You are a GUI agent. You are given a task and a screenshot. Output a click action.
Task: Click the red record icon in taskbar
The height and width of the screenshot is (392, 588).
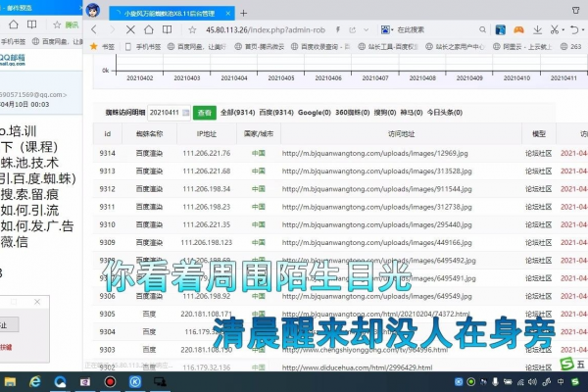pos(111,380)
